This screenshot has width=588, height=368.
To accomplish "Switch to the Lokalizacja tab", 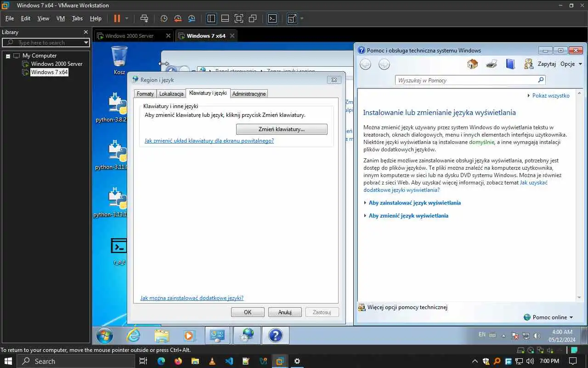I will point(171,94).
